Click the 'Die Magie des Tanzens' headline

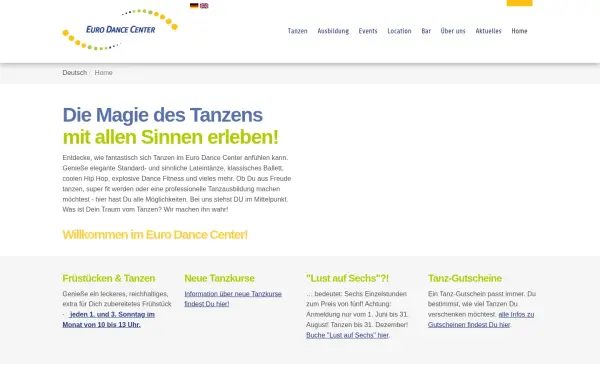pos(163,115)
